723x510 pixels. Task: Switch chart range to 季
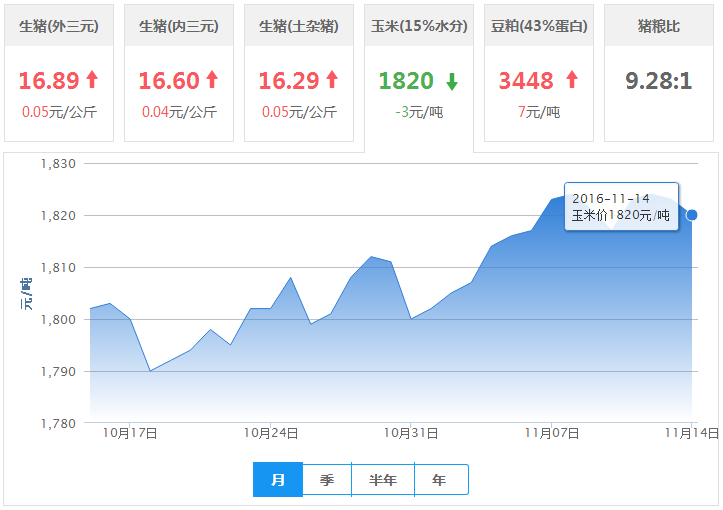pos(327,480)
